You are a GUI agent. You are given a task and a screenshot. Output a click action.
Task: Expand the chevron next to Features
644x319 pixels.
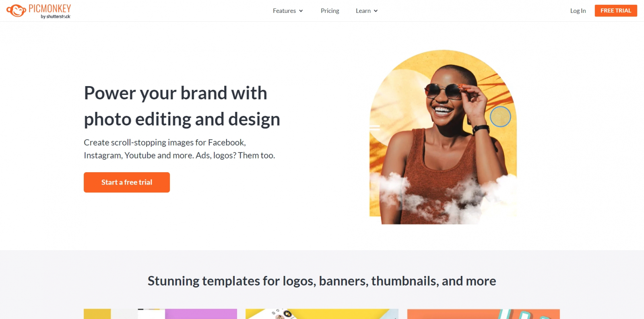pyautogui.click(x=301, y=11)
